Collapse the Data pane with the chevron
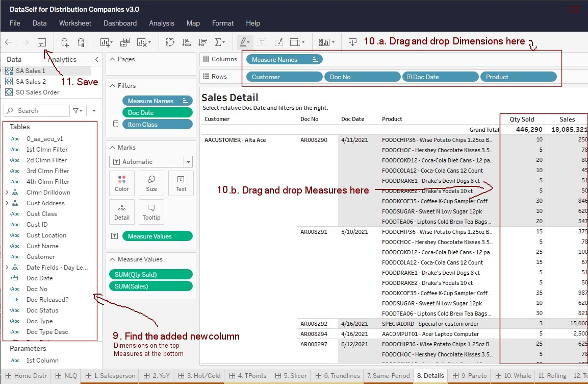This screenshot has width=588, height=384. pyautogui.click(x=96, y=59)
